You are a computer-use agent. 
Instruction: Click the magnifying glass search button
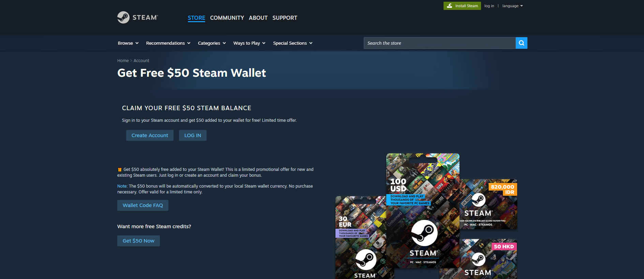[521, 43]
